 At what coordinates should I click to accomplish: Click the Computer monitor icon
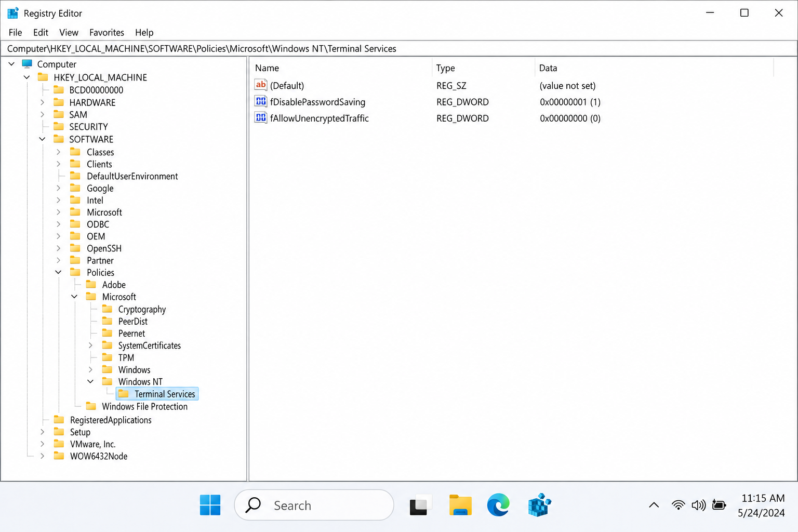tap(27, 63)
